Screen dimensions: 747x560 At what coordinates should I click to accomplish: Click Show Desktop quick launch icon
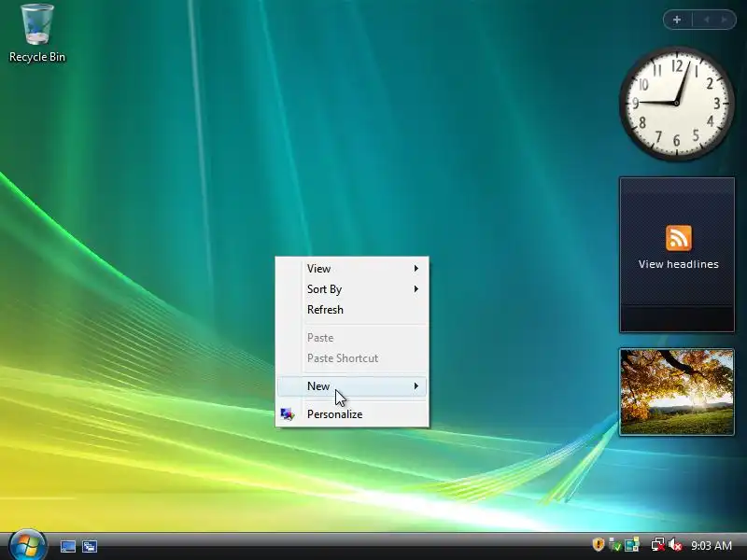68,546
